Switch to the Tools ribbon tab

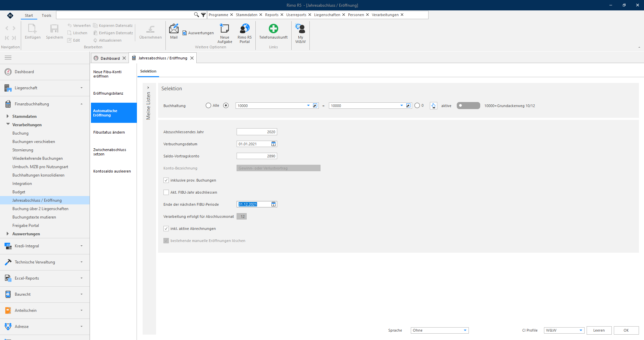(47, 15)
